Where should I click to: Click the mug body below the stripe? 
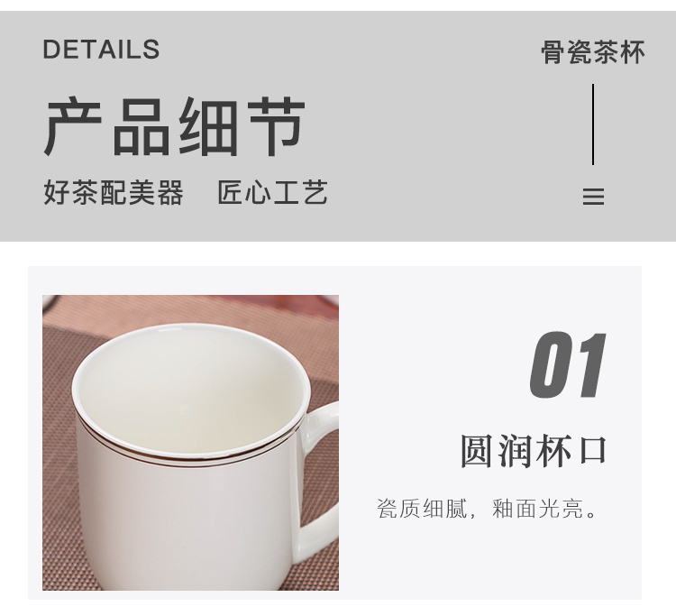pyautogui.click(x=186, y=527)
